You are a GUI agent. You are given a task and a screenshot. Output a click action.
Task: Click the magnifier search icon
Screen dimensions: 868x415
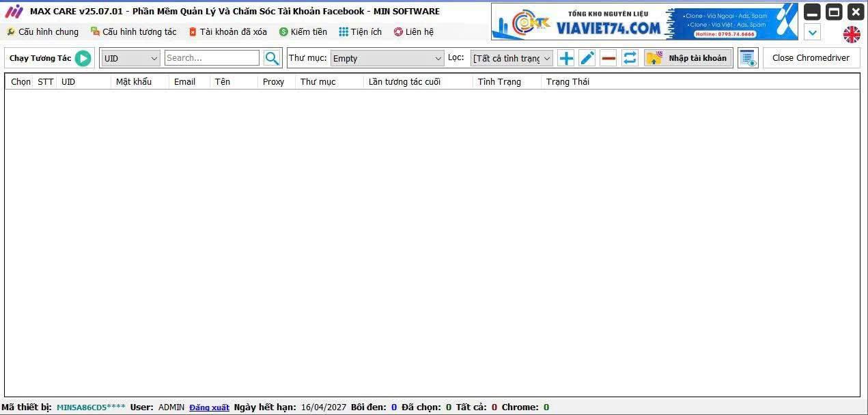272,58
